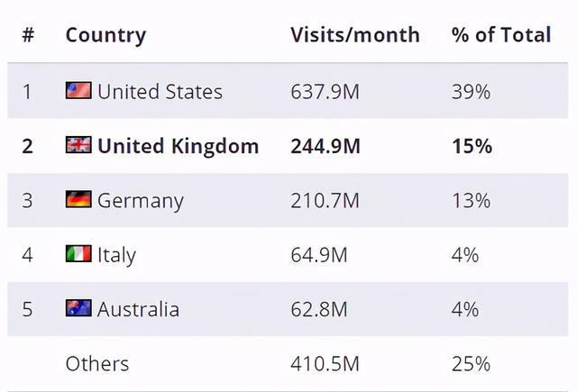Click the United States flag icon

(x=78, y=90)
